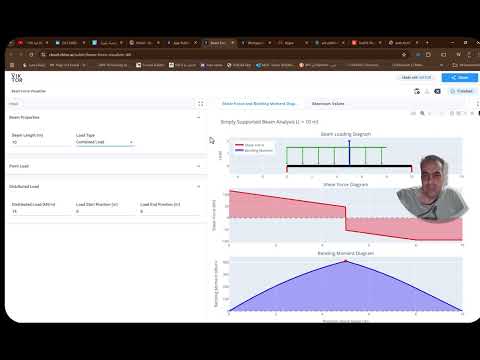The image size is (480, 360).
Task: Click the settings icon left of the backspace icon
Action: coord(417,91)
